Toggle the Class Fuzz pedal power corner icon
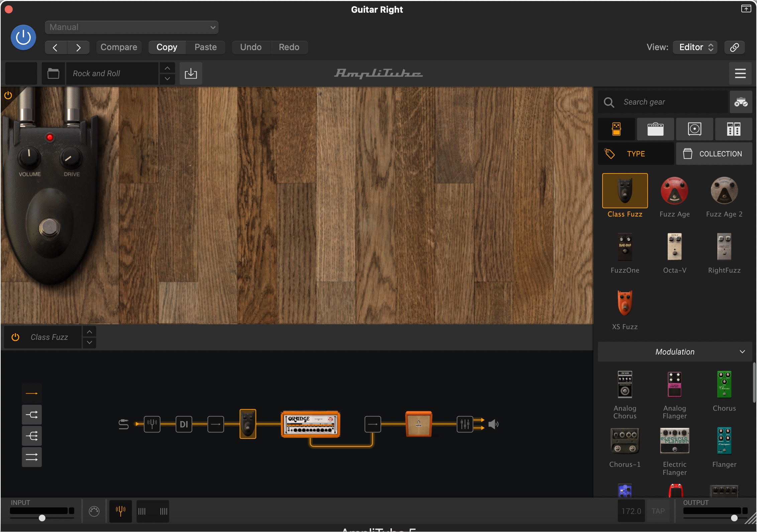 pos(8,96)
